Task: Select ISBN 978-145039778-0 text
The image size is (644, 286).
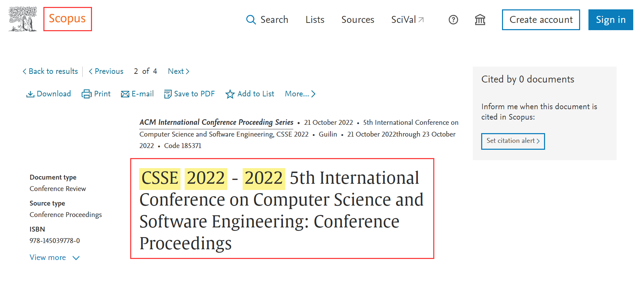Action: [x=55, y=241]
